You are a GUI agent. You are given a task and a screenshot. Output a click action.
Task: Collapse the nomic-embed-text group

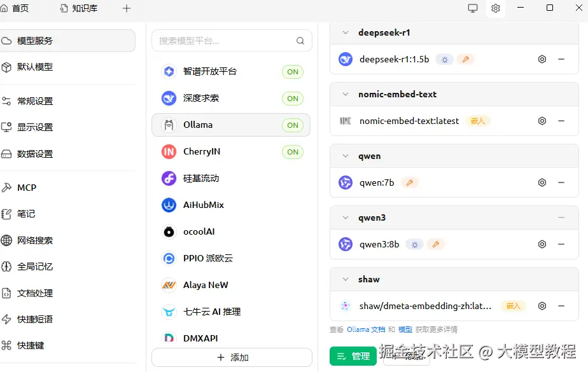(346, 94)
